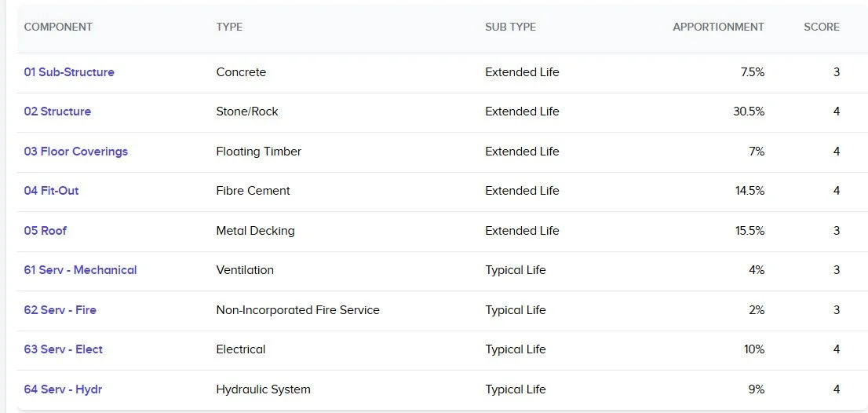
Task: Click the 03 Floor Coverings link
Action: tap(75, 152)
